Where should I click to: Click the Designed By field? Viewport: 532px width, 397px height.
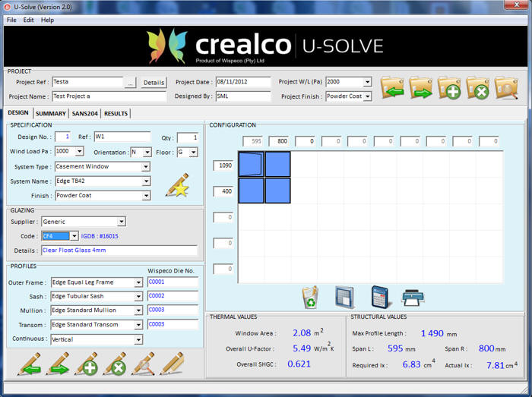(x=243, y=96)
